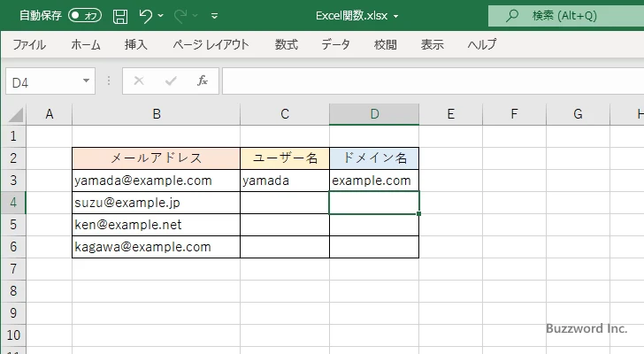Select column E header
Viewport: 644px width, 354px height.
[450, 114]
